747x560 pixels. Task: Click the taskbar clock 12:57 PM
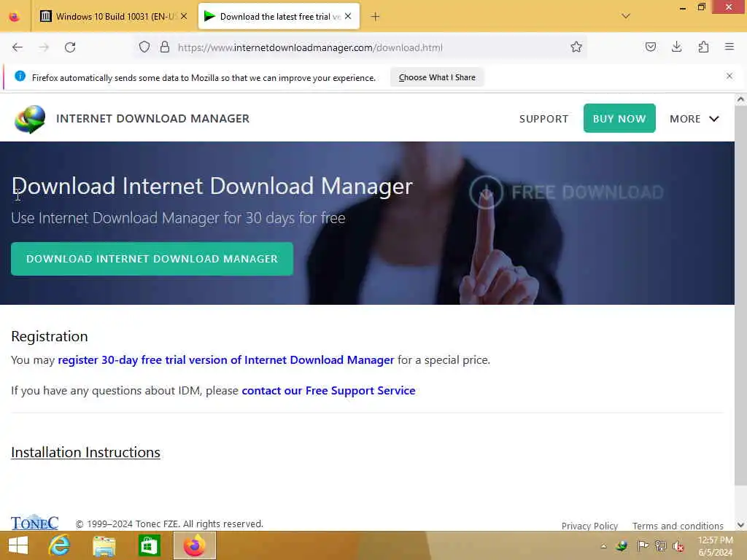coord(715,540)
